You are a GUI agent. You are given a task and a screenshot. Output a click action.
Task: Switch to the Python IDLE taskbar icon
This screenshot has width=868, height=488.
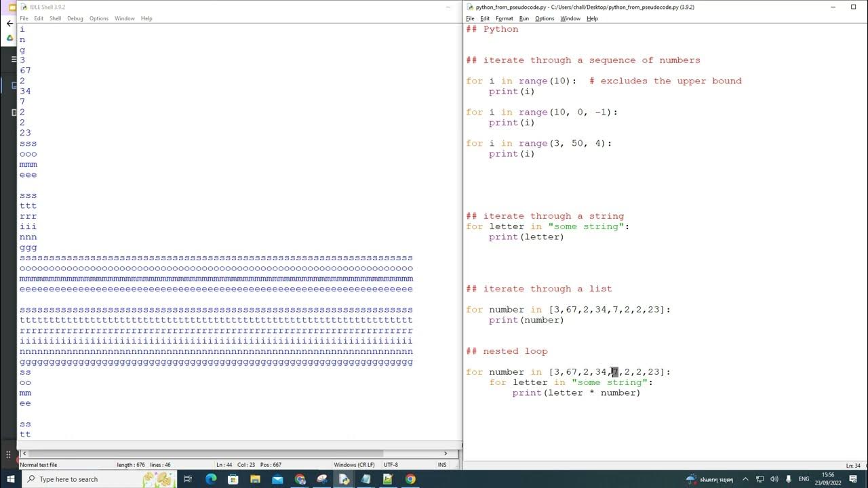pyautogui.click(x=344, y=479)
